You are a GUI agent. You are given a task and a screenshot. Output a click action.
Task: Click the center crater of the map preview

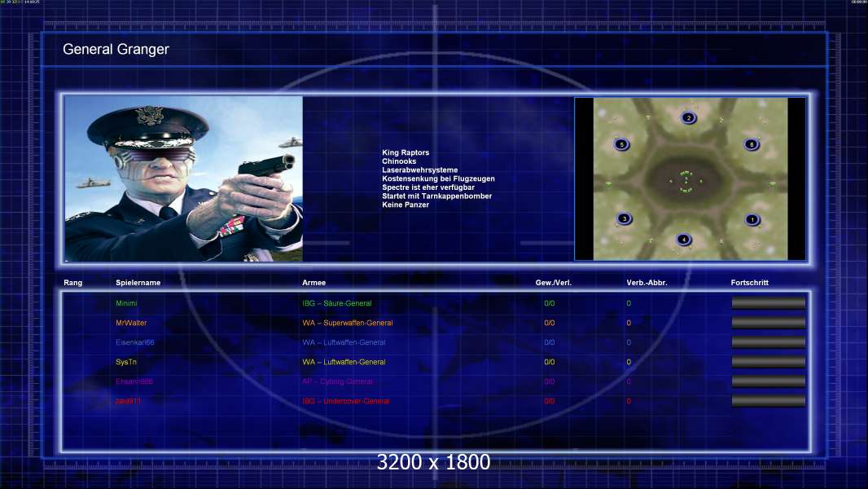point(686,181)
